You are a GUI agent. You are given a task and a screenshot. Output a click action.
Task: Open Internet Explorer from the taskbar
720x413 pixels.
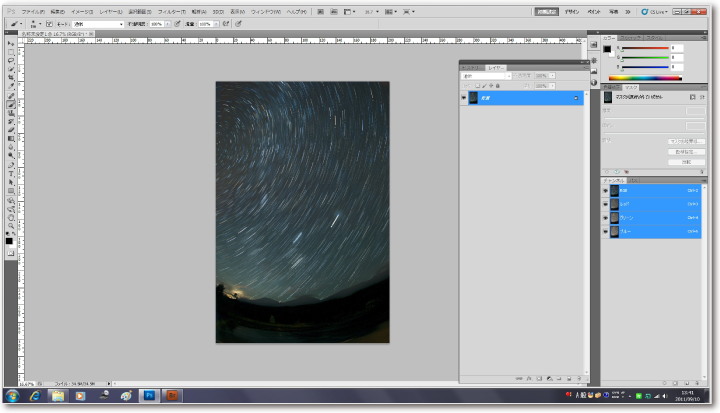(34, 395)
